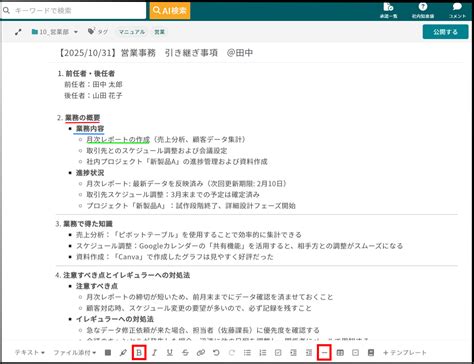
Task: Click the line 取引先とのスケジュール調整および会議設定
Action: point(157,150)
